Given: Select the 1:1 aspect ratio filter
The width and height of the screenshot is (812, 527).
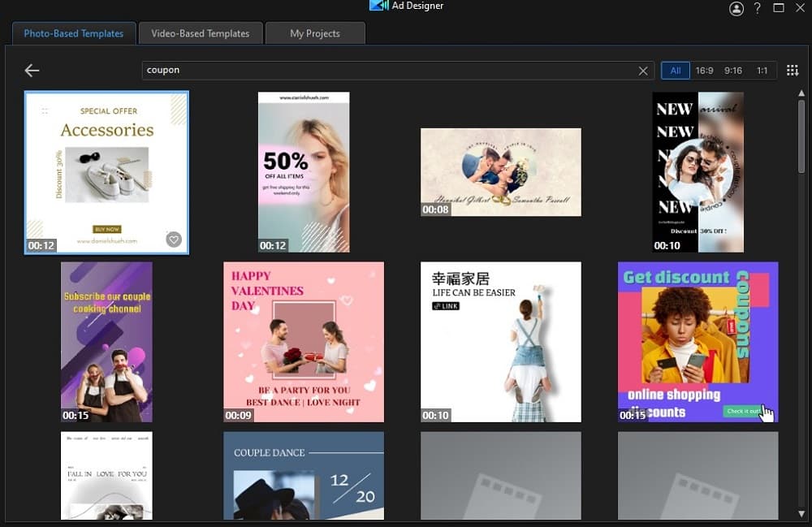Looking at the screenshot, I should click(762, 70).
